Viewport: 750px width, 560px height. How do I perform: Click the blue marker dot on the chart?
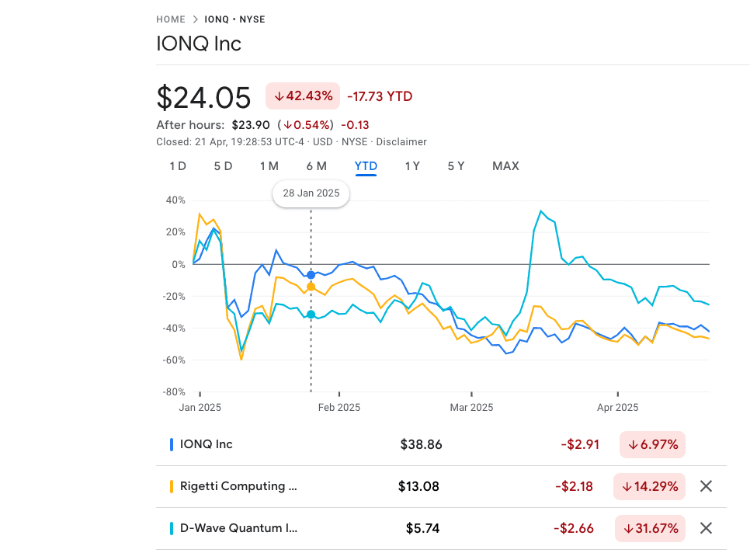(x=311, y=273)
